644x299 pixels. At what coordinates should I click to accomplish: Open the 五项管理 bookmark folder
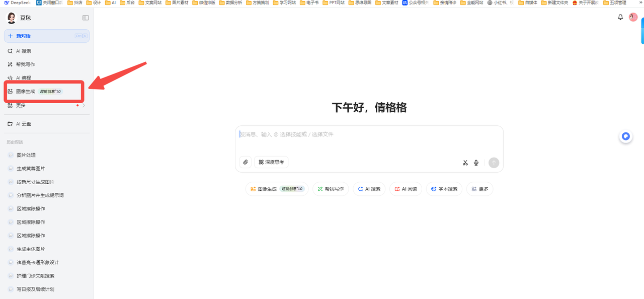(x=614, y=3)
